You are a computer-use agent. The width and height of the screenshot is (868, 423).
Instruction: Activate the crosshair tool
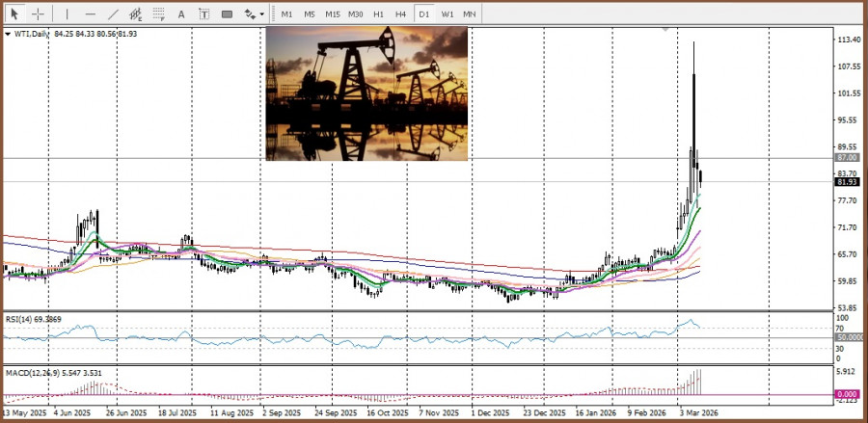[38, 14]
